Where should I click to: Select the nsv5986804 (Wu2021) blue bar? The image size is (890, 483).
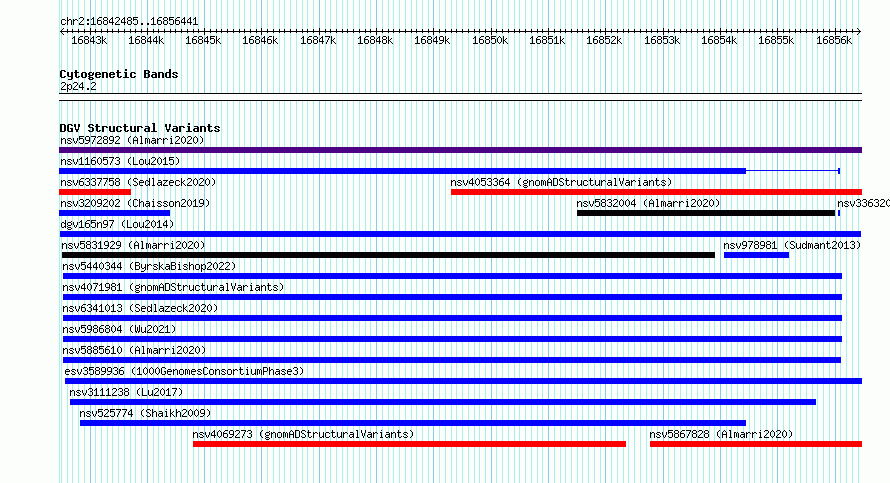pos(452,339)
